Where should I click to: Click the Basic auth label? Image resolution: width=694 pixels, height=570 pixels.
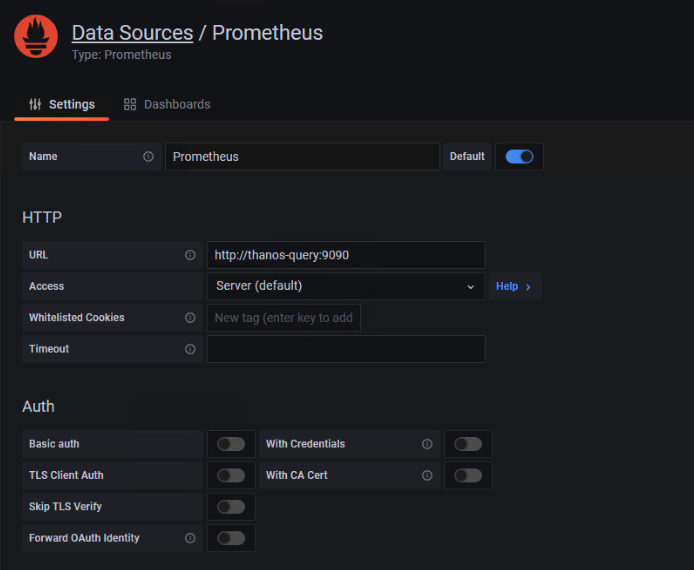point(54,444)
